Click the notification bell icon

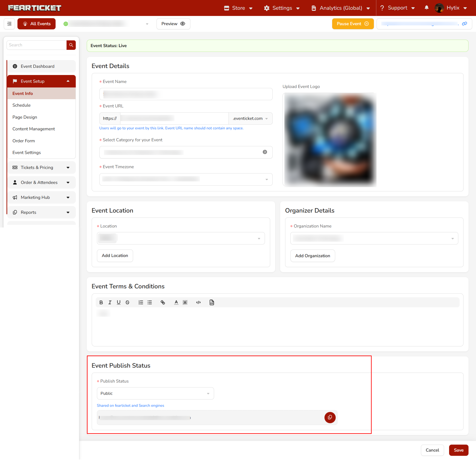click(x=426, y=8)
